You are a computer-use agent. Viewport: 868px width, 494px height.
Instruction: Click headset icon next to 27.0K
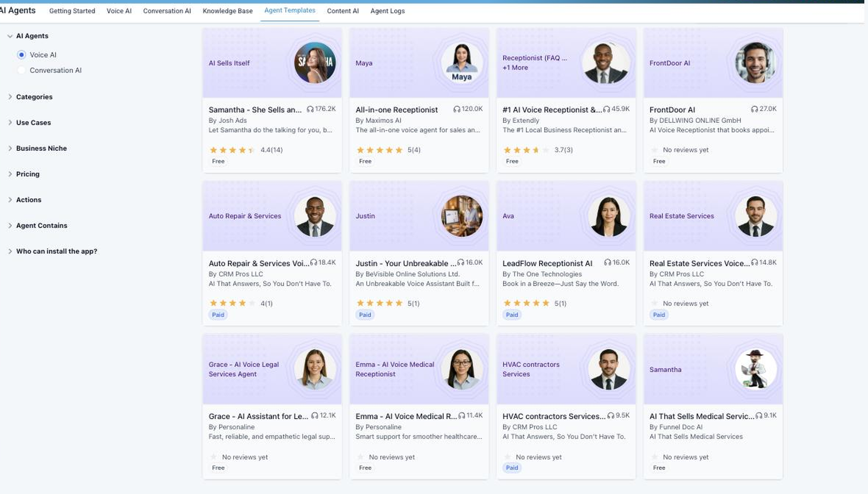click(x=754, y=109)
